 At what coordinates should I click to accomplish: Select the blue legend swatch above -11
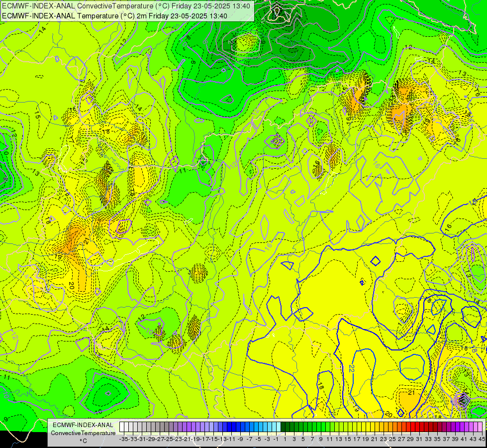pyautogui.click(x=229, y=427)
